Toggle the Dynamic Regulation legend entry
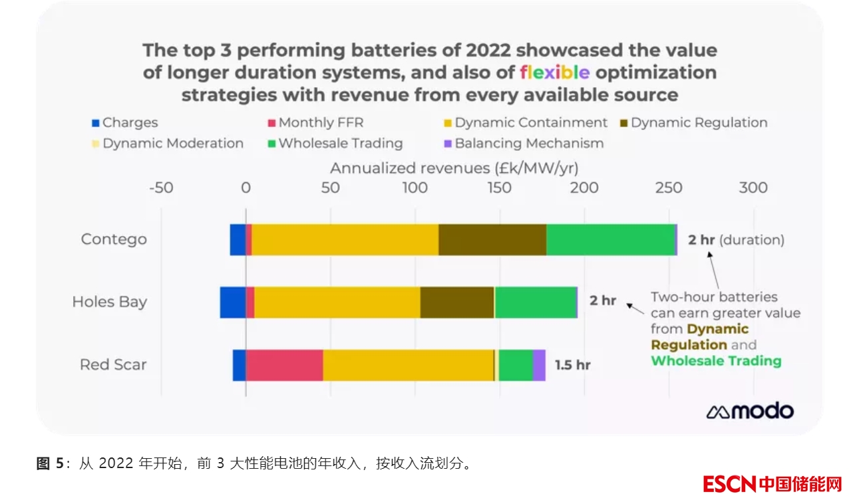Viewport: 859px width, 504px height. pyautogui.click(x=699, y=123)
